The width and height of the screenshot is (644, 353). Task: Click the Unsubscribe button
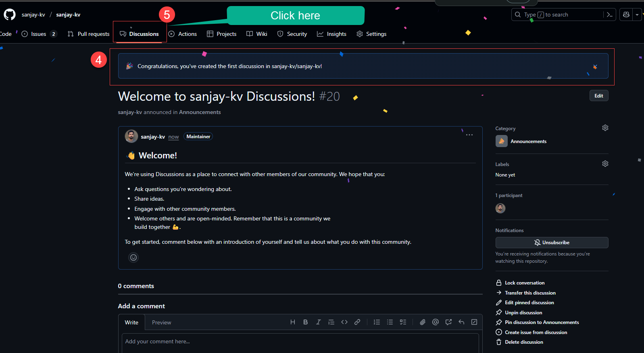552,243
